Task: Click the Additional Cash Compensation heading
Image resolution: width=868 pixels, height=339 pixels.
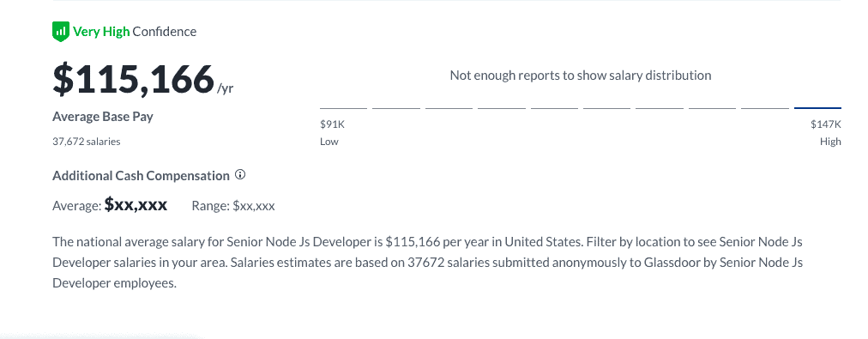Action: point(142,176)
